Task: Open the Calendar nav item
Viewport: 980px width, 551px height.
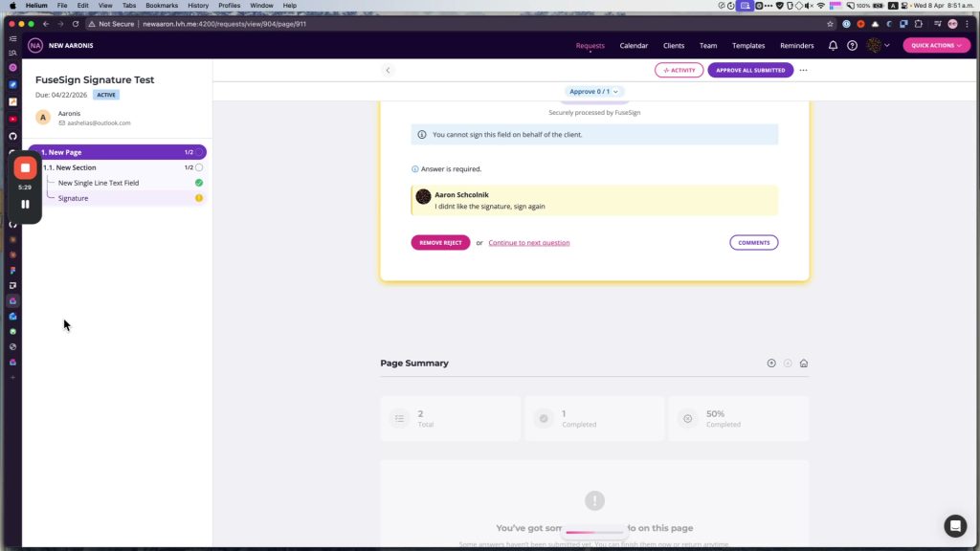Action: pyautogui.click(x=634, y=46)
